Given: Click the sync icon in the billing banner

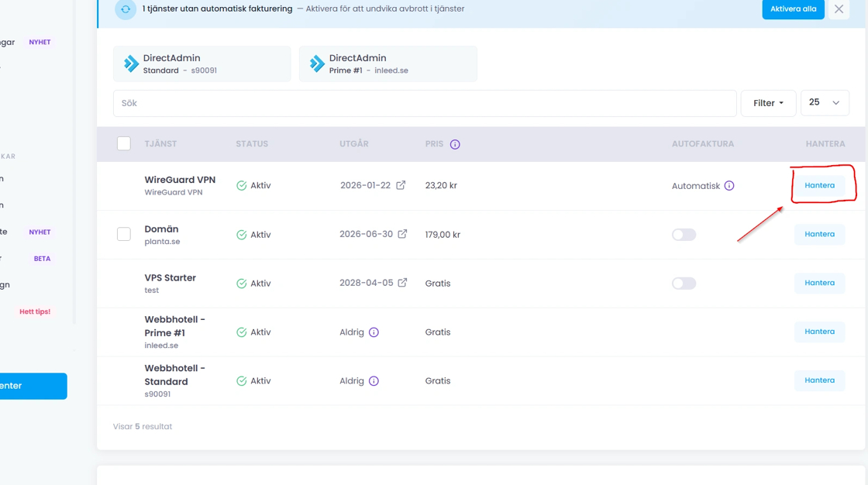Looking at the screenshot, I should pyautogui.click(x=125, y=9).
